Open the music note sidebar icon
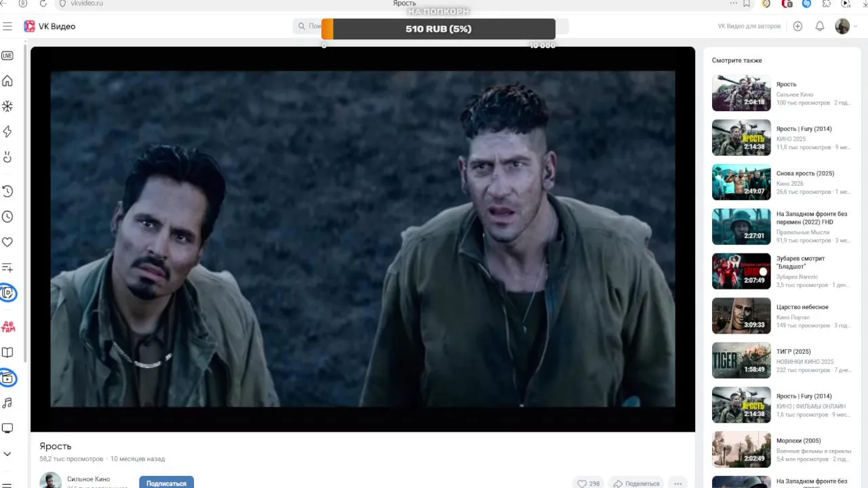The image size is (868, 488). (7, 403)
